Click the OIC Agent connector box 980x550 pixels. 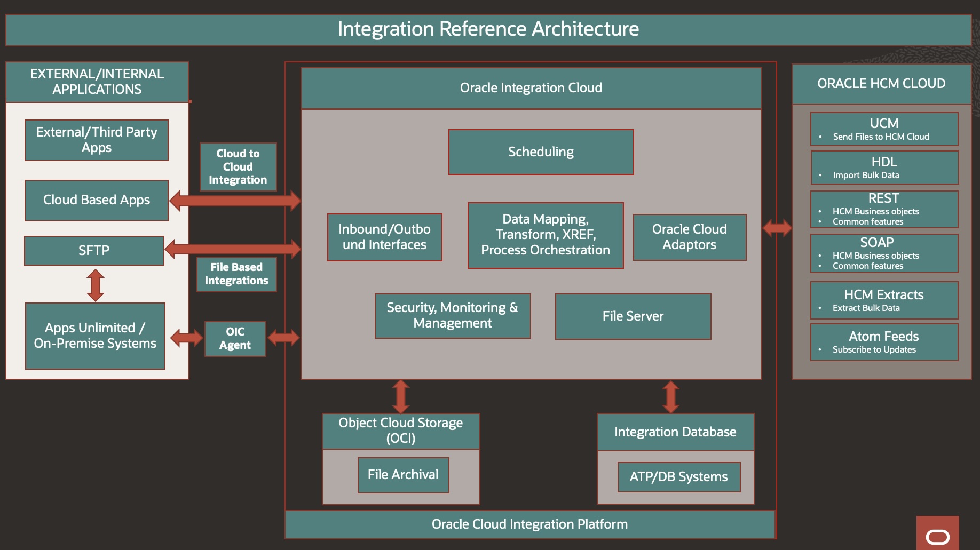tap(235, 339)
